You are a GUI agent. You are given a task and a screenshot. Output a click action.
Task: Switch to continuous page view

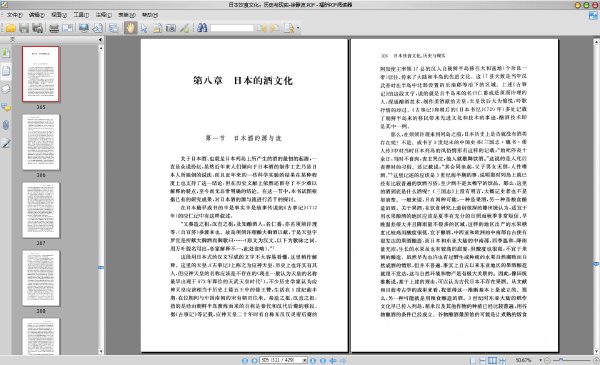point(483,360)
